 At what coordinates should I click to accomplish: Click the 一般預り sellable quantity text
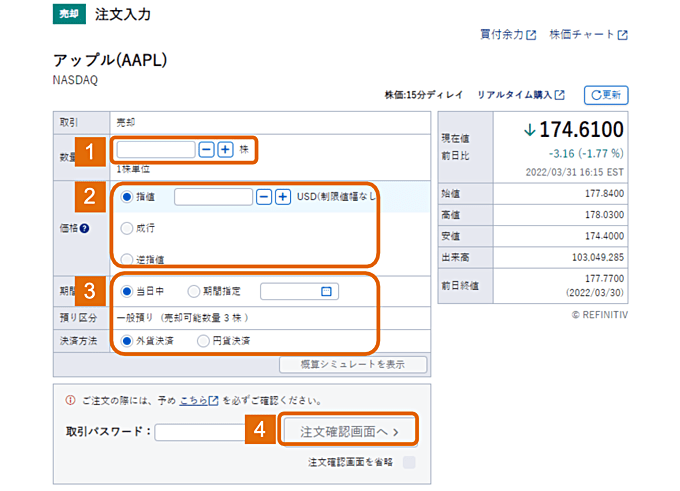(x=182, y=318)
